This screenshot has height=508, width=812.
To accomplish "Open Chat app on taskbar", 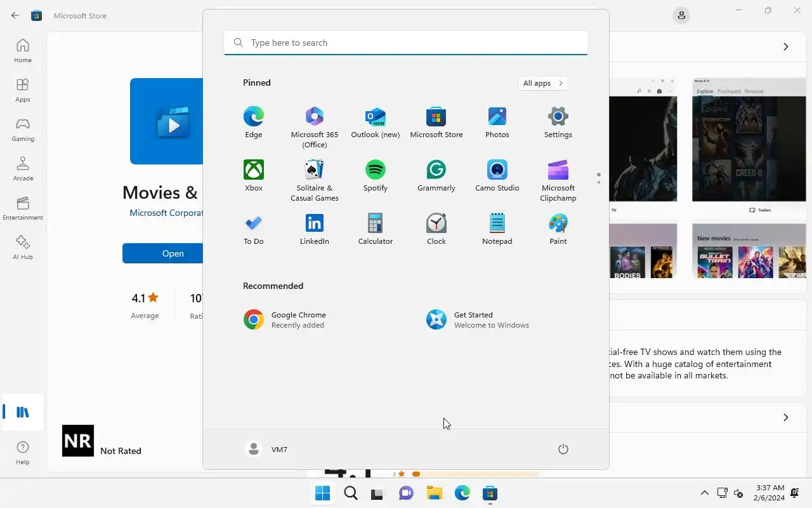I will pyautogui.click(x=406, y=493).
